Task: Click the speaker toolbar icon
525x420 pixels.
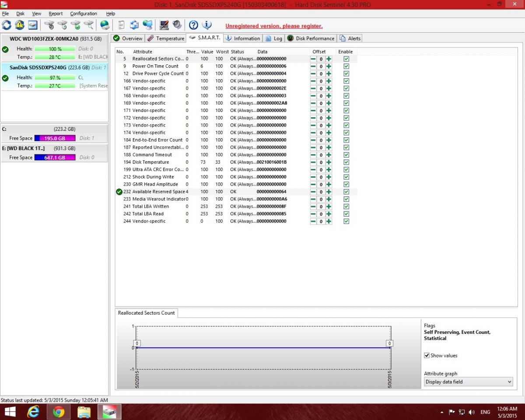Action: (x=177, y=25)
